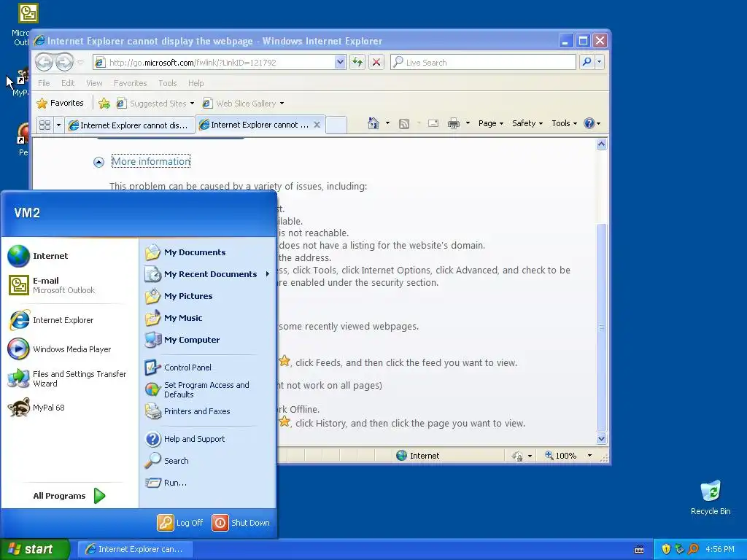Click the Home page icon
747x560 pixels.
(x=373, y=123)
